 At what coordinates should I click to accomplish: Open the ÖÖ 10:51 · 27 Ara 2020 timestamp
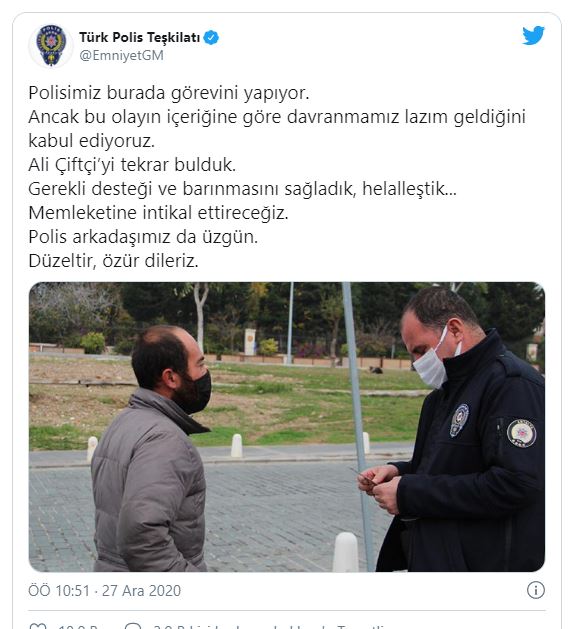click(x=105, y=590)
